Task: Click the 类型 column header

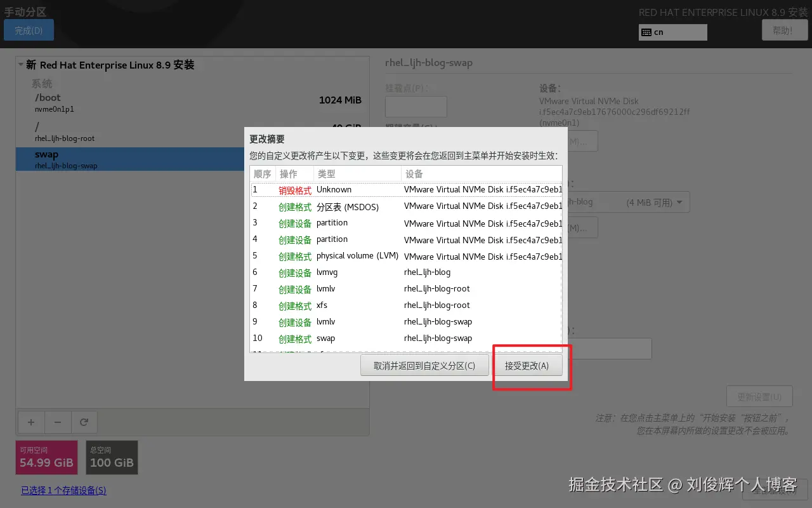Action: [x=357, y=174]
